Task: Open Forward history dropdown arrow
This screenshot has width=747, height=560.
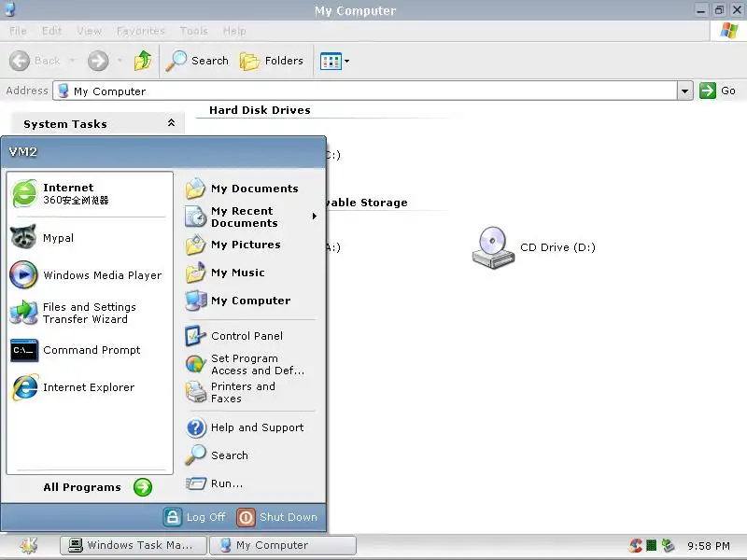Action: pos(120,61)
